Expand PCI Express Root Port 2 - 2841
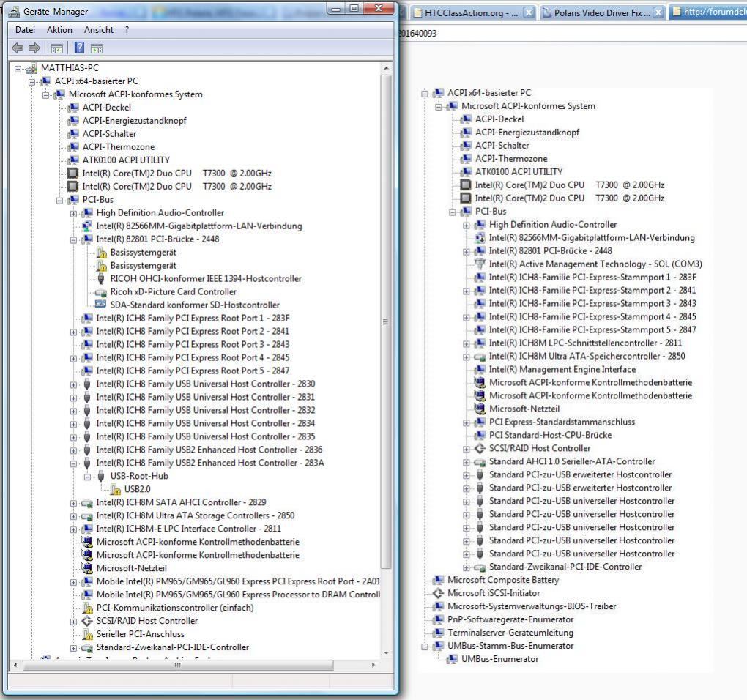This screenshot has height=700, width=747. click(x=73, y=332)
